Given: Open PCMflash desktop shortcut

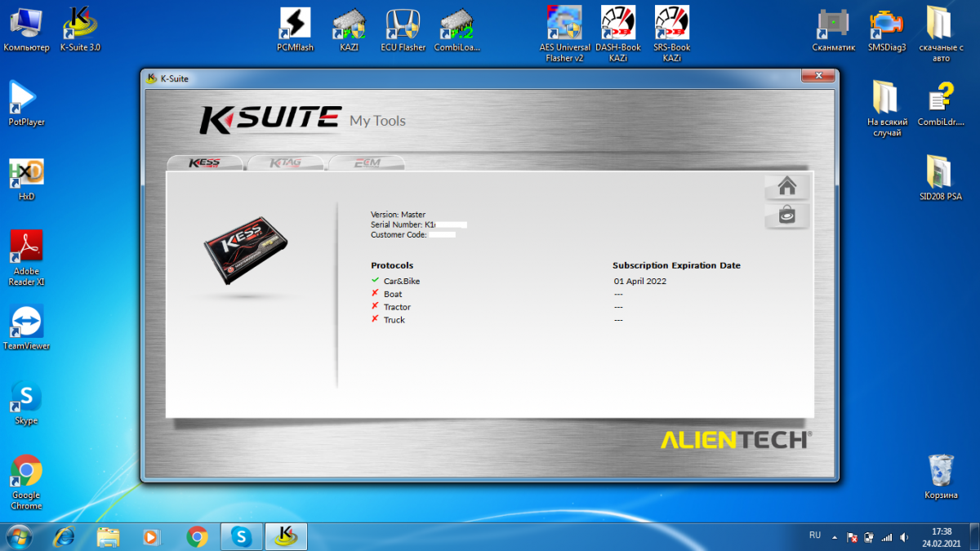Looking at the screenshot, I should click(295, 29).
